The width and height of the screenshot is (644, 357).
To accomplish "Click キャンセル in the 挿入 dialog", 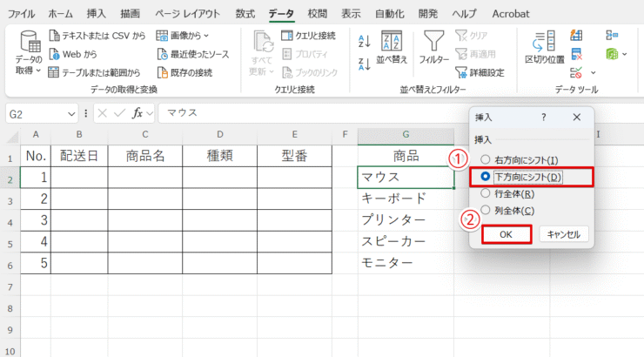I will click(564, 234).
